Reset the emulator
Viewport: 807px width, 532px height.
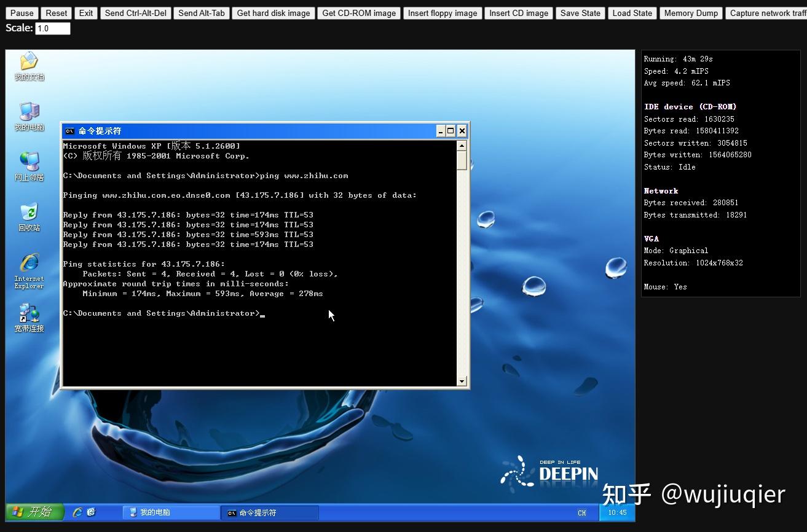point(56,13)
